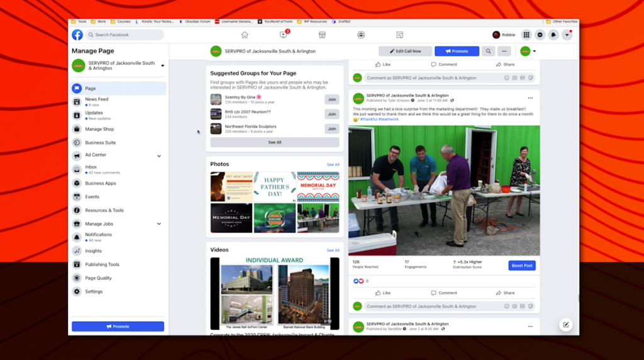Click the Search Facebook field

click(125, 35)
